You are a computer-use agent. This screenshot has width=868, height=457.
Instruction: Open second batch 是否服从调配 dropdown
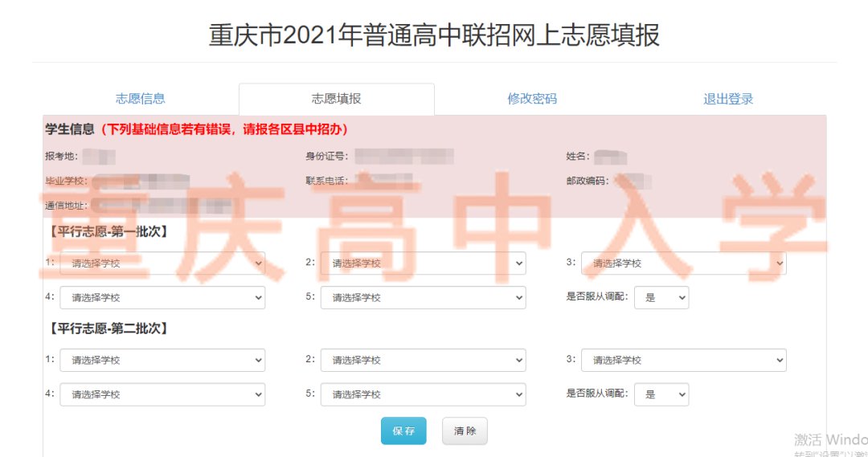pyautogui.click(x=661, y=394)
